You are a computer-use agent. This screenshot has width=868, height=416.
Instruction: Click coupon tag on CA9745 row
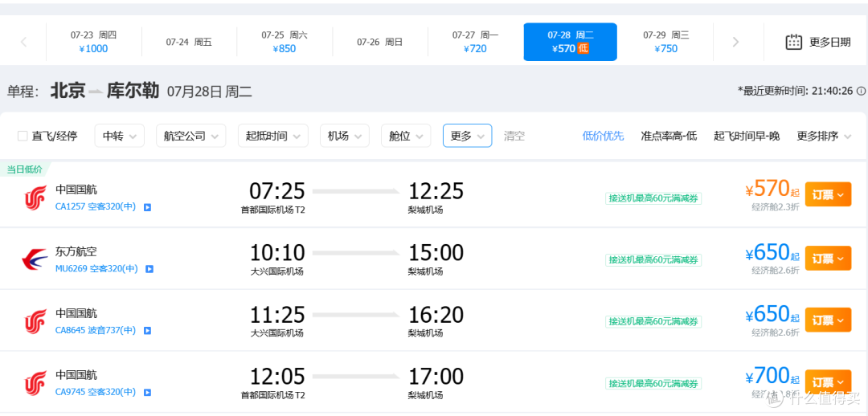pos(653,383)
